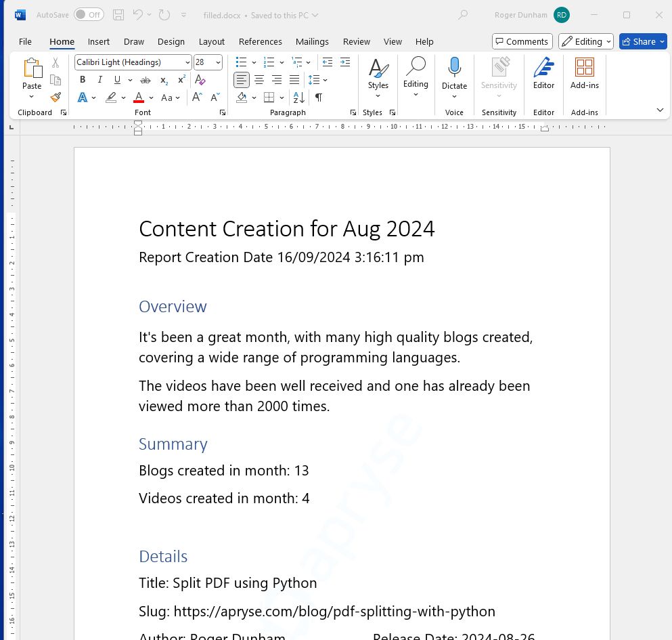The image size is (672, 640).
Task: Shrink font size icon
Action: pyautogui.click(x=215, y=98)
